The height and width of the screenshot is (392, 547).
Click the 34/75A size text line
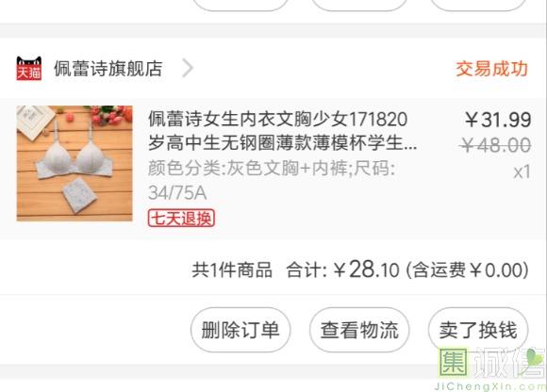pos(177,192)
